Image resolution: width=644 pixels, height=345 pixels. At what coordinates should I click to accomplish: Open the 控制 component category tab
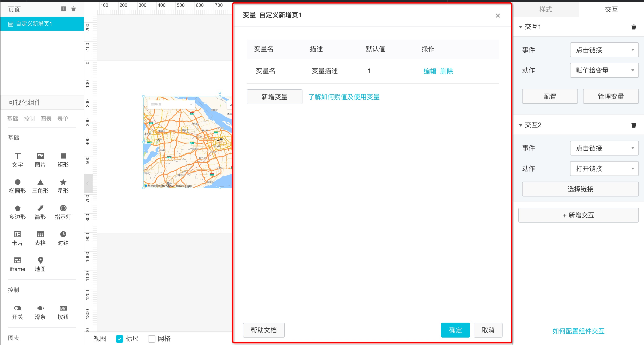(29, 118)
